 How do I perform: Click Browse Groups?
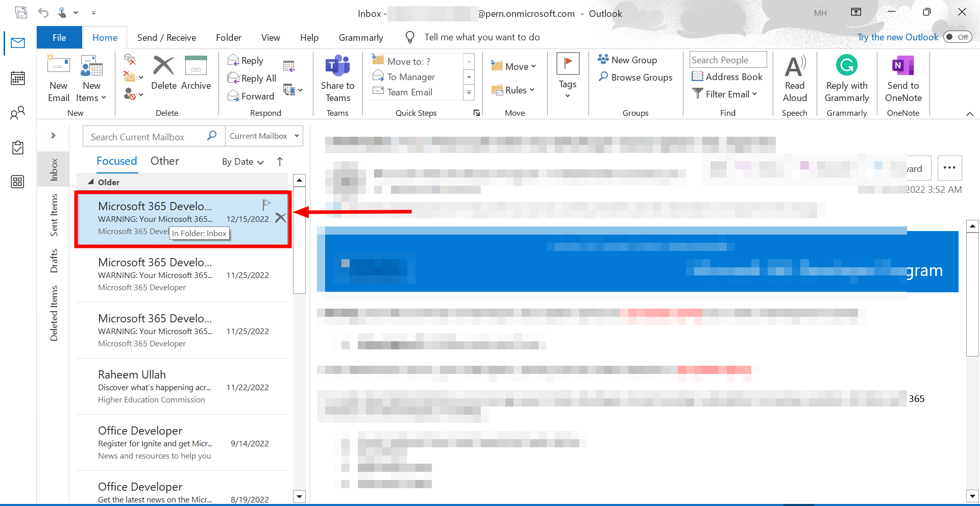click(635, 77)
